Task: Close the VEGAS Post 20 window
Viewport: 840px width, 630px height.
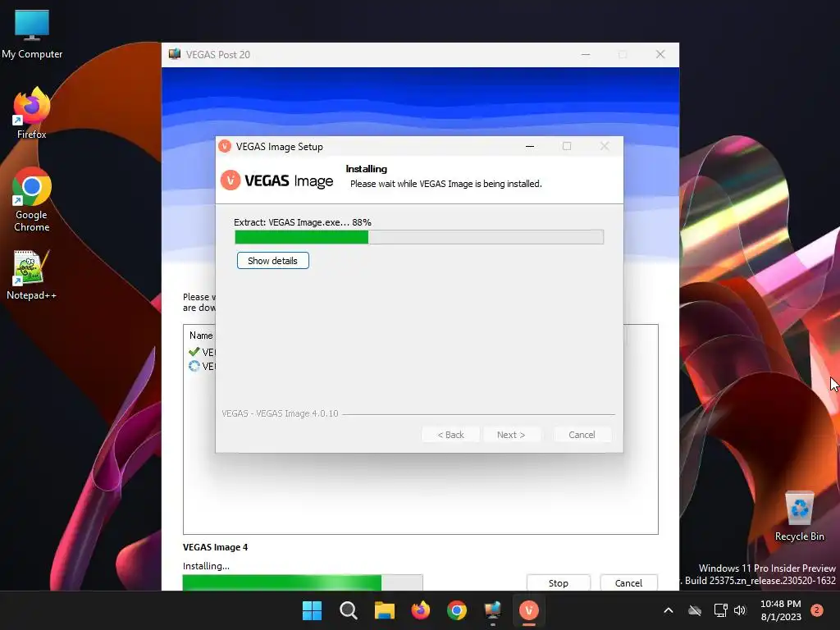Action: tap(660, 54)
